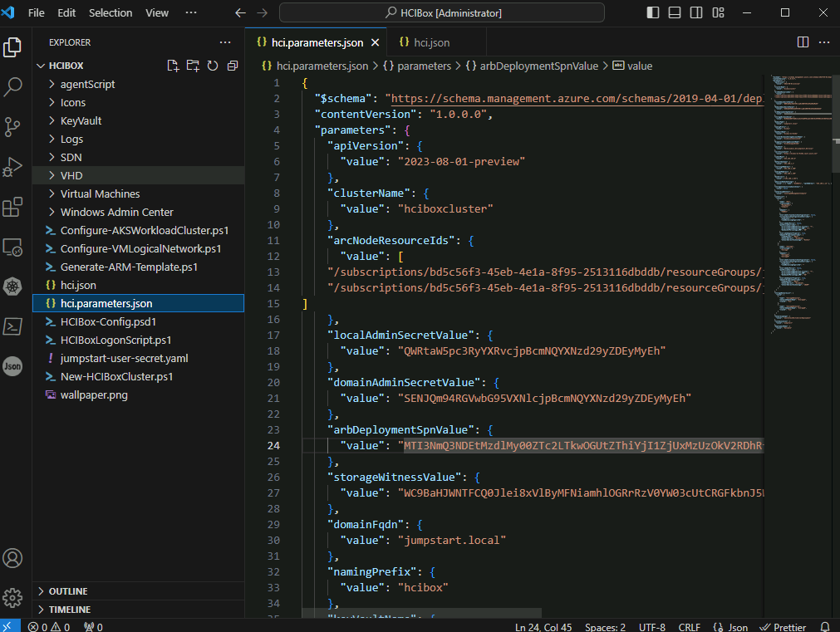Toggle secondary side bar visibility
This screenshot has height=632, width=840.
coord(696,12)
